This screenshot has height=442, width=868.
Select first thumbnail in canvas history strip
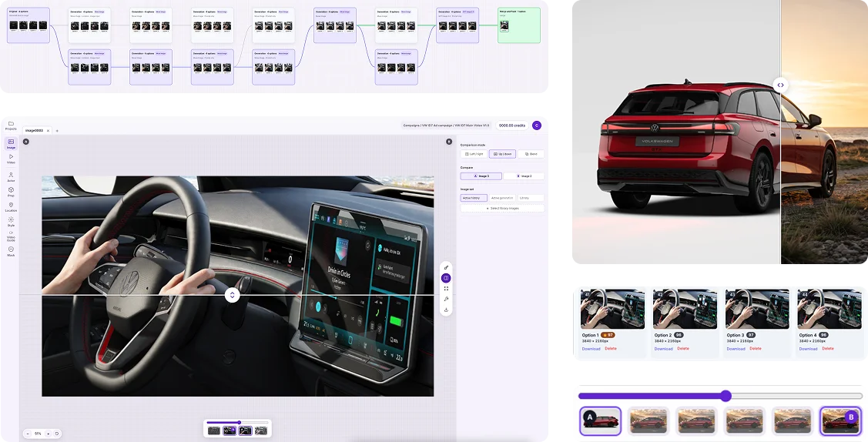click(x=213, y=430)
